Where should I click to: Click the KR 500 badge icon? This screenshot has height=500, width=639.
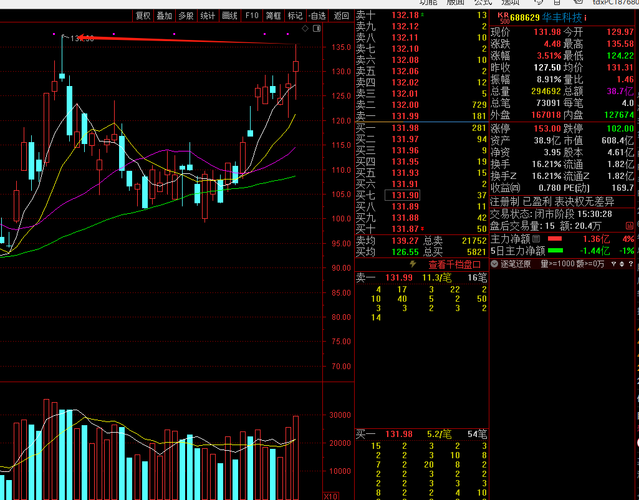click(x=503, y=18)
